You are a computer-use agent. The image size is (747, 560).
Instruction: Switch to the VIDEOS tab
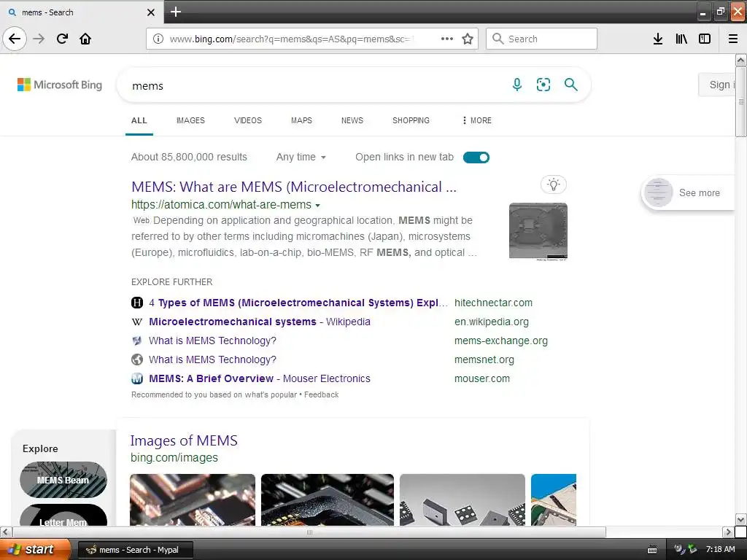point(248,120)
